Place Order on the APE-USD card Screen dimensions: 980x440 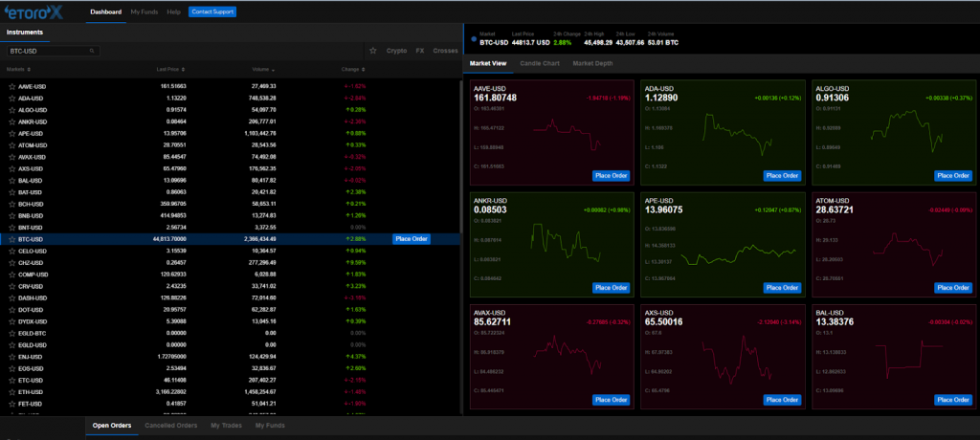coord(782,288)
